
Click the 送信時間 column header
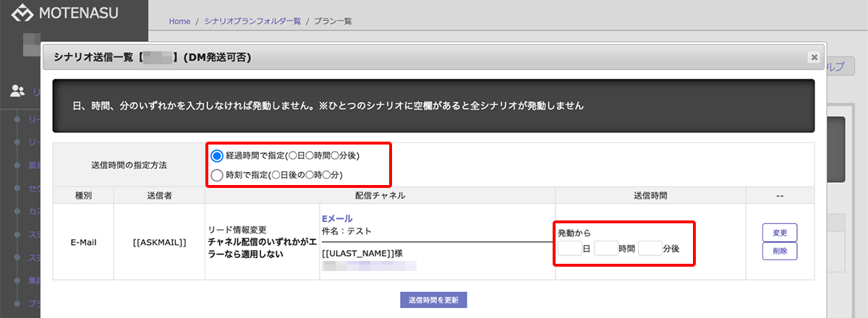point(650,195)
